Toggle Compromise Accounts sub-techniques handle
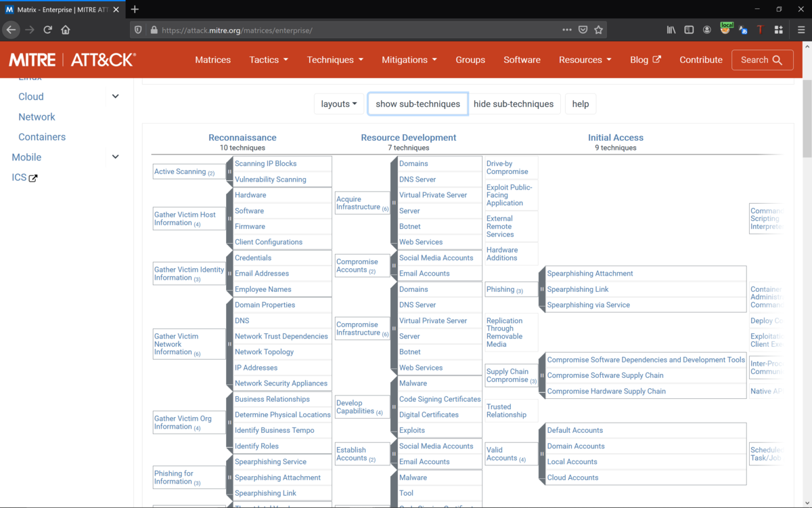 (394, 266)
